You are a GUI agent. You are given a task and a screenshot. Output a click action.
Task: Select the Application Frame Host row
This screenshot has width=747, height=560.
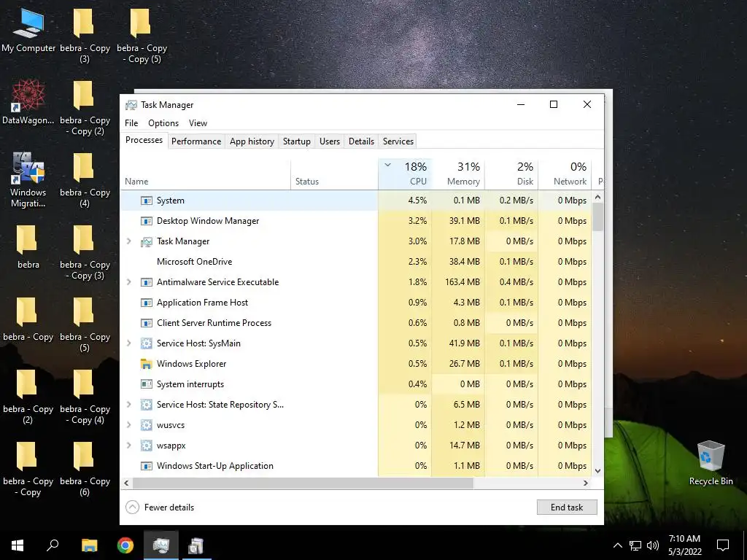click(x=356, y=303)
